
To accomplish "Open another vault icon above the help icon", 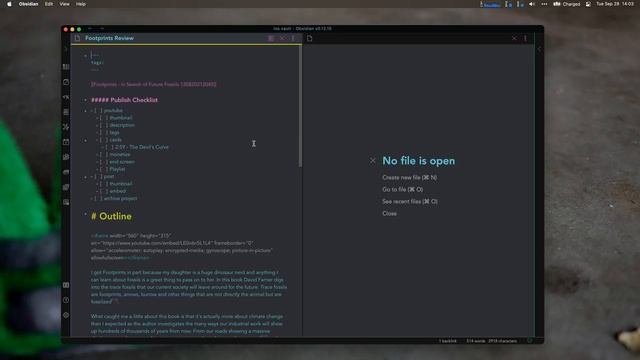I will (66, 285).
